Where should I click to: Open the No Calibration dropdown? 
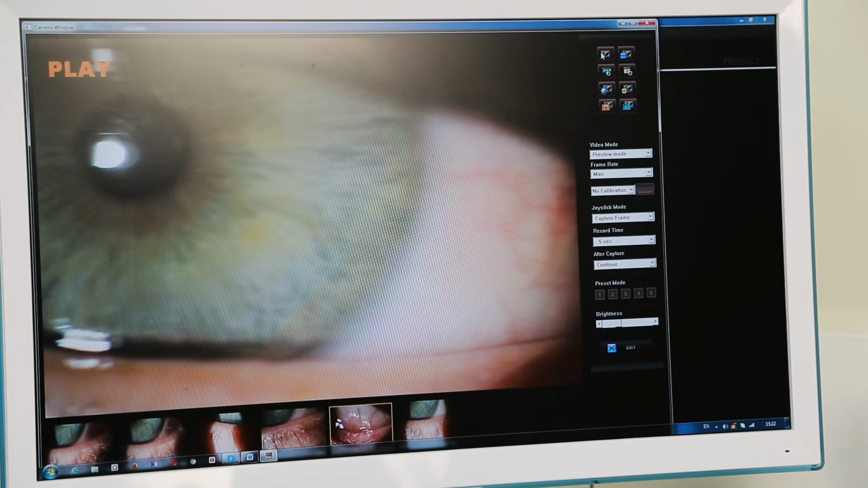pos(613,191)
